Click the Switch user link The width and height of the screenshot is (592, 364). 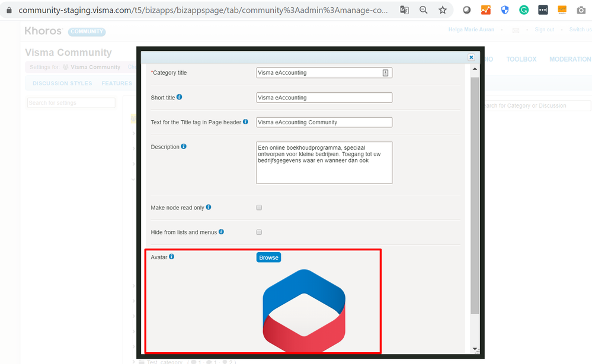[580, 30]
